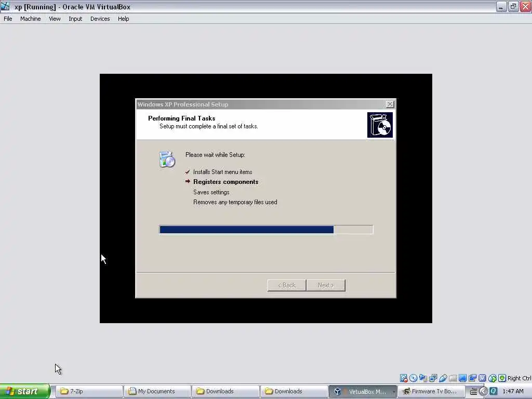Click the shared folders status icon

453,378
